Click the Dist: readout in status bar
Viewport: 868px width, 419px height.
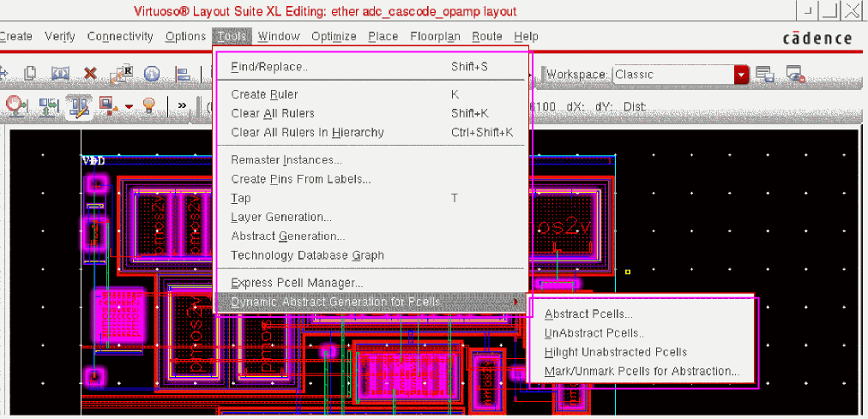point(635,105)
